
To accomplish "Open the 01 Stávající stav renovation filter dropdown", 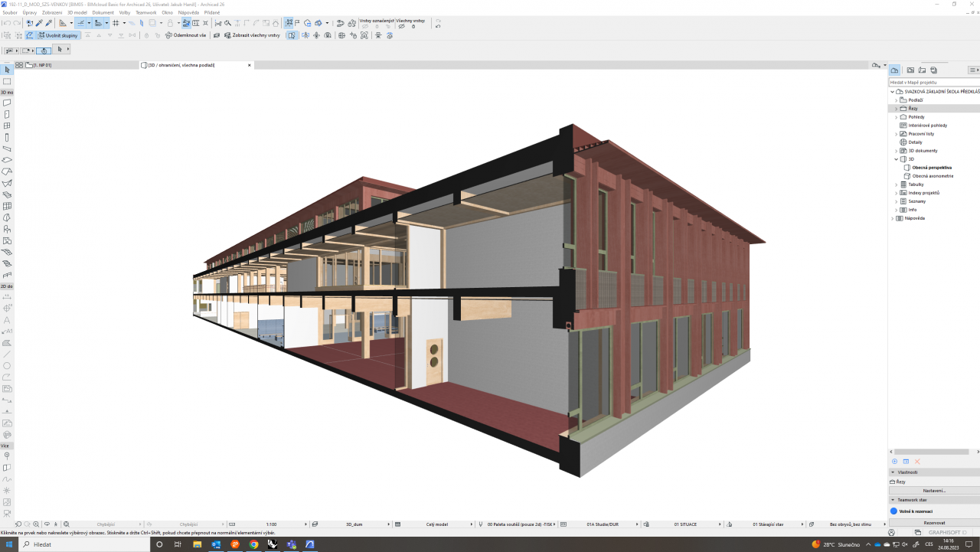I will coord(766,524).
